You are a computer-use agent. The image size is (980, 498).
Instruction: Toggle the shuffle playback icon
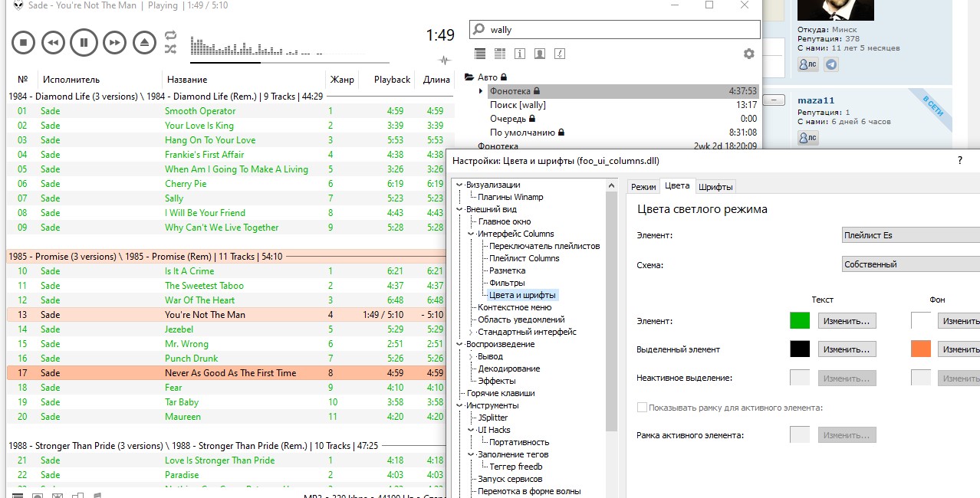(x=170, y=49)
